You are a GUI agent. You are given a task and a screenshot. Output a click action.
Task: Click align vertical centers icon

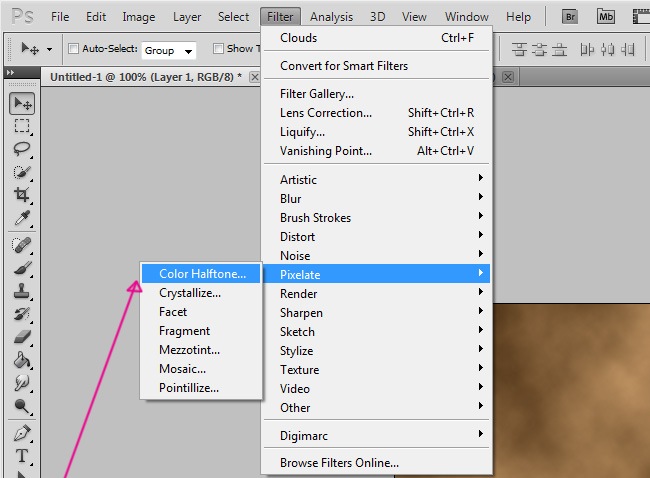point(539,50)
